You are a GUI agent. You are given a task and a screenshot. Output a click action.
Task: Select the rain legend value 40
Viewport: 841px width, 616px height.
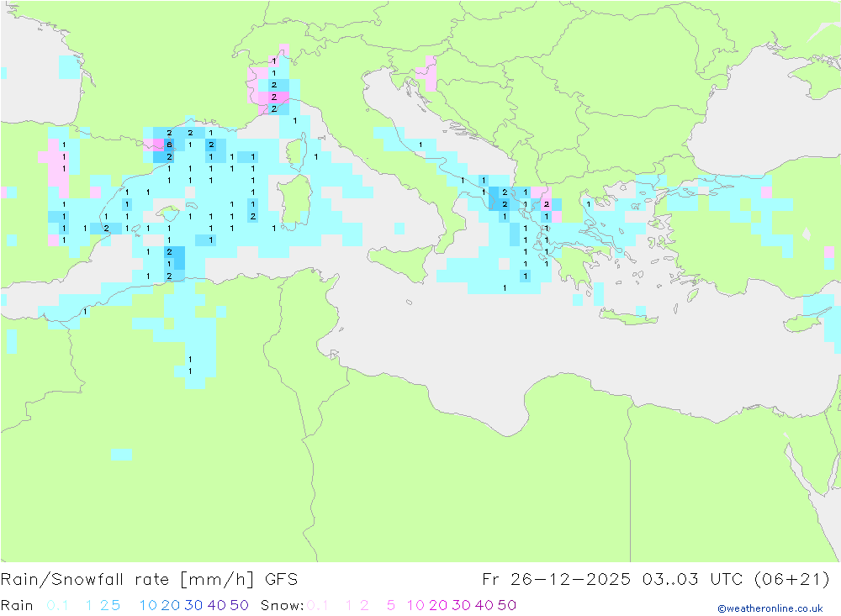[x=217, y=605]
